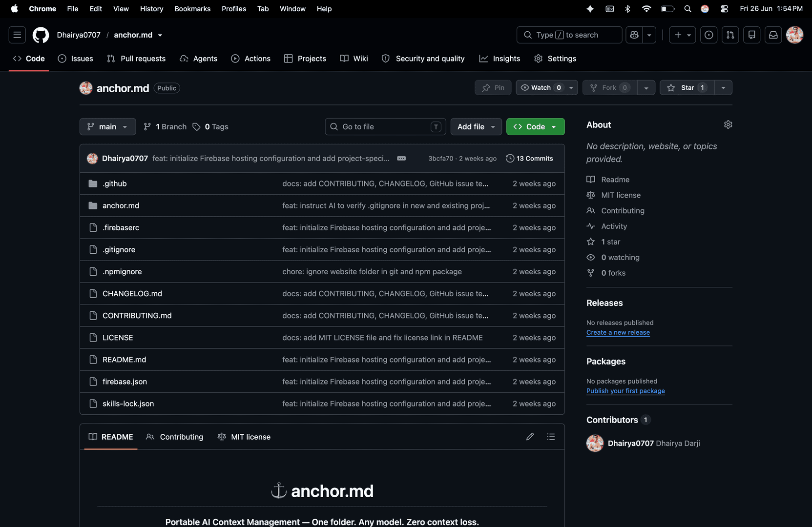The image size is (812, 527).
Task: Open the green Code dropdown button
Action: (x=535, y=127)
